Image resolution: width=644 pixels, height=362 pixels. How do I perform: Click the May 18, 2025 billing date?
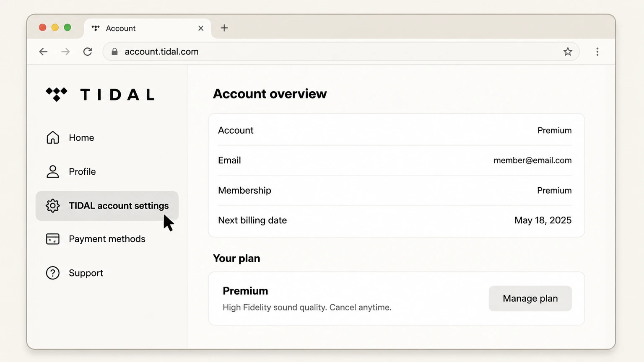[543, 220]
